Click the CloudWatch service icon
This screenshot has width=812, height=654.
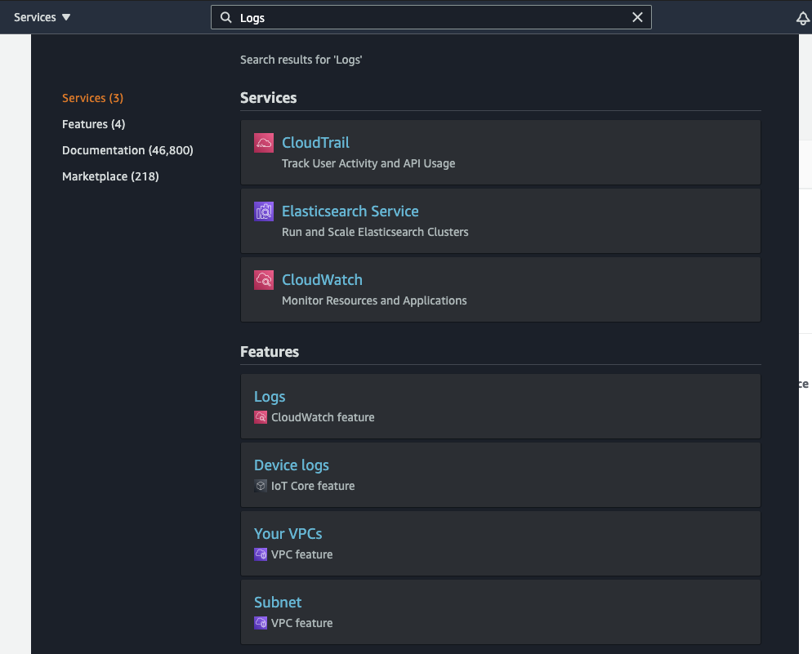pos(263,279)
